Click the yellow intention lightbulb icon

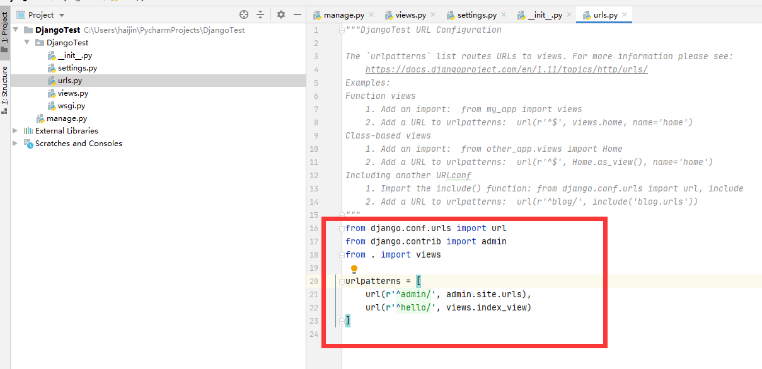click(x=354, y=268)
